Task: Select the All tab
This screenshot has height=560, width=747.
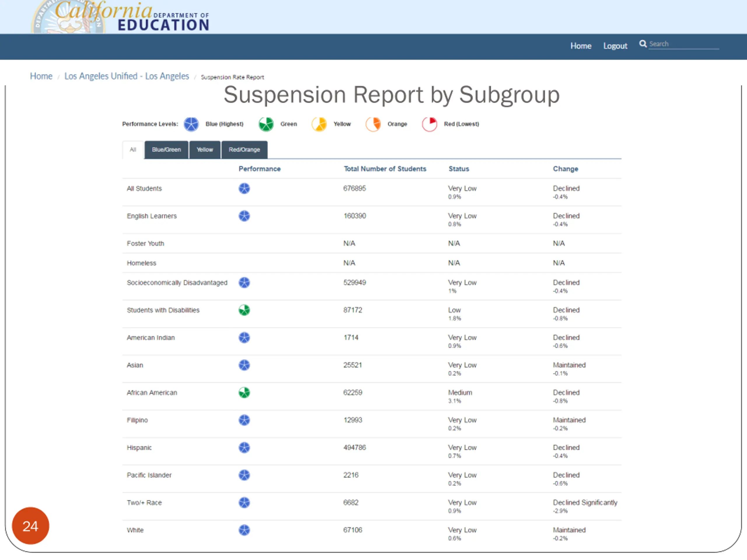Action: 133,150
